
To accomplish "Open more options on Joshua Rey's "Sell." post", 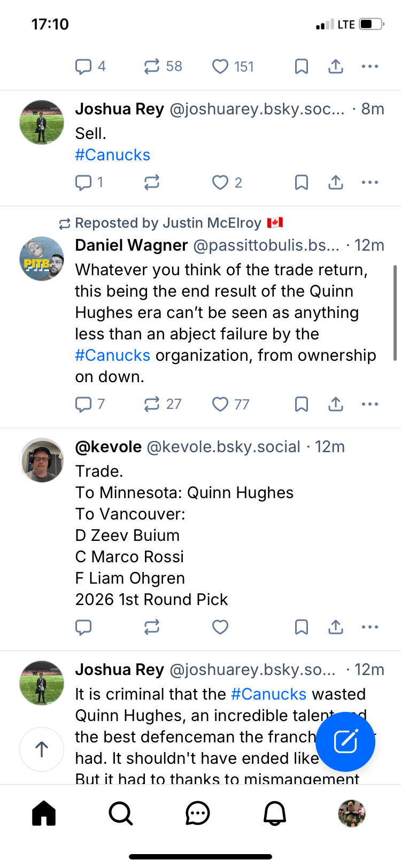I will 370,183.
